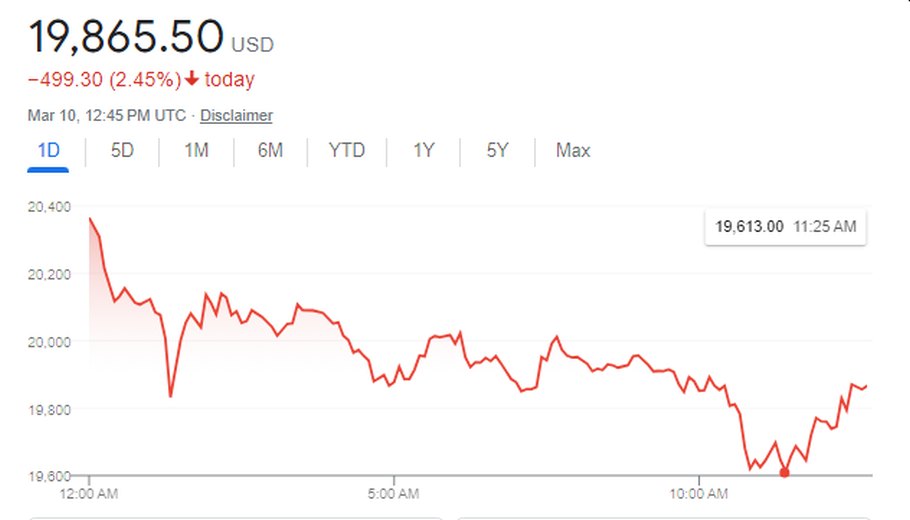910x520 pixels.
Task: Click the −499.30 (2.45%) change text
Action: [103, 80]
